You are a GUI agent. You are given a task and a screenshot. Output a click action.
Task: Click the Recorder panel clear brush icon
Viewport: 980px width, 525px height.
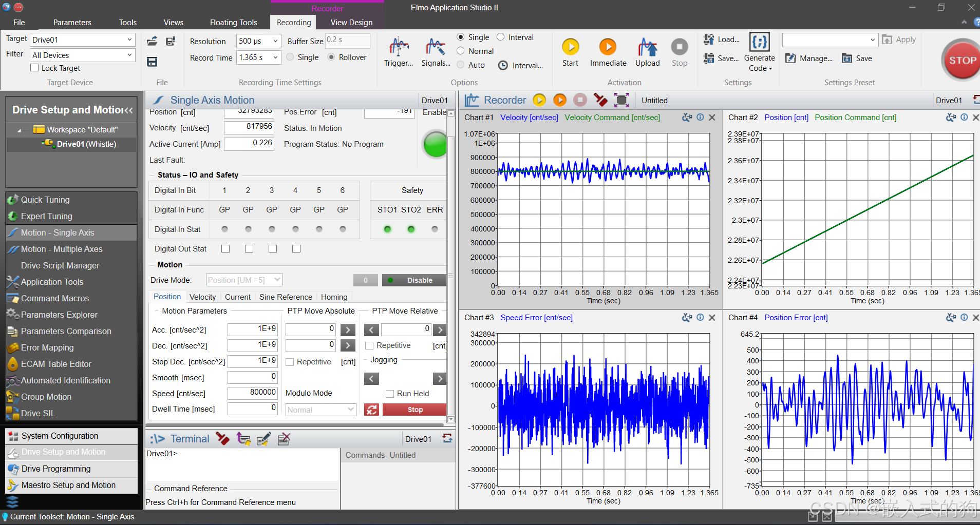point(600,100)
